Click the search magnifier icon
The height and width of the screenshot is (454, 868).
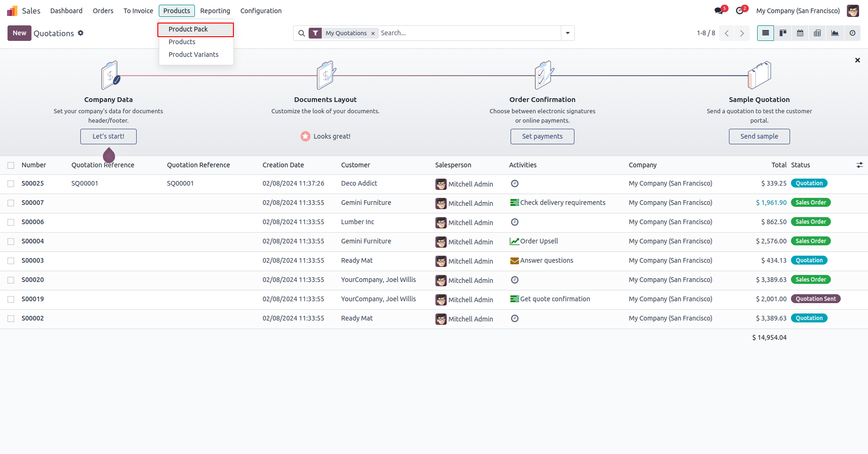point(302,33)
